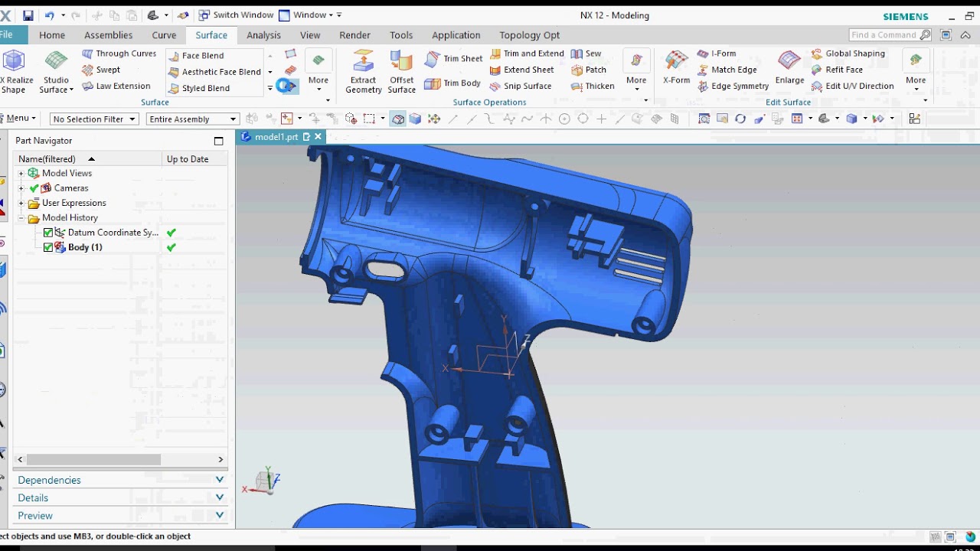Open the File menu
The image size is (980, 551).
pos(9,35)
